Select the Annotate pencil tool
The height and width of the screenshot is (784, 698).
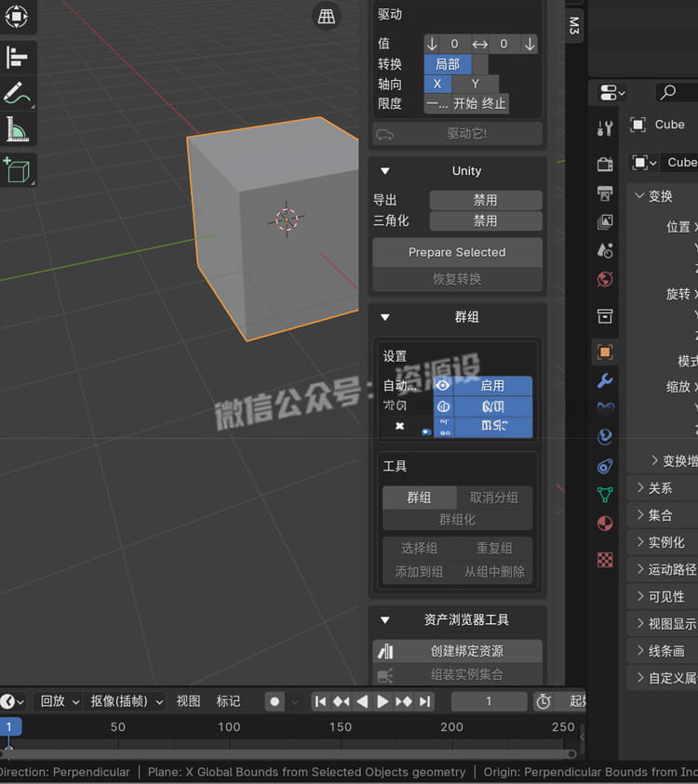click(x=17, y=94)
